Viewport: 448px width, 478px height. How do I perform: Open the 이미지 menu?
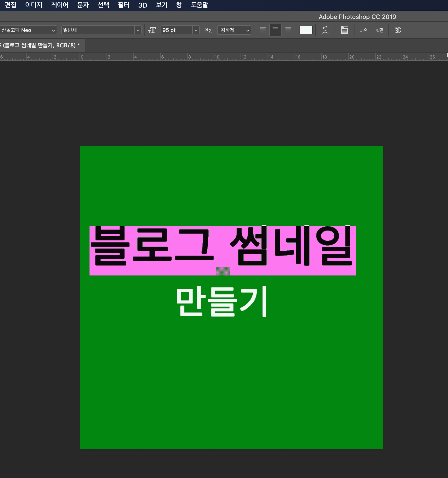pyautogui.click(x=34, y=5)
